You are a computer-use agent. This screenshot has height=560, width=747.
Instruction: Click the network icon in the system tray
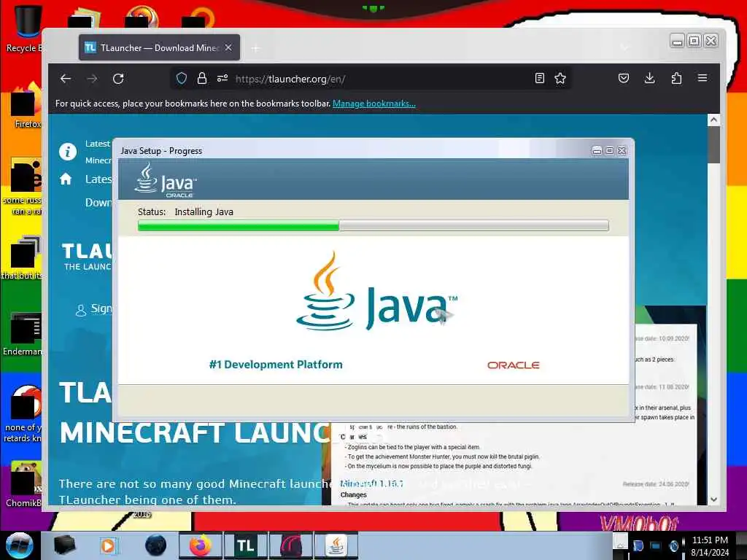tap(655, 545)
